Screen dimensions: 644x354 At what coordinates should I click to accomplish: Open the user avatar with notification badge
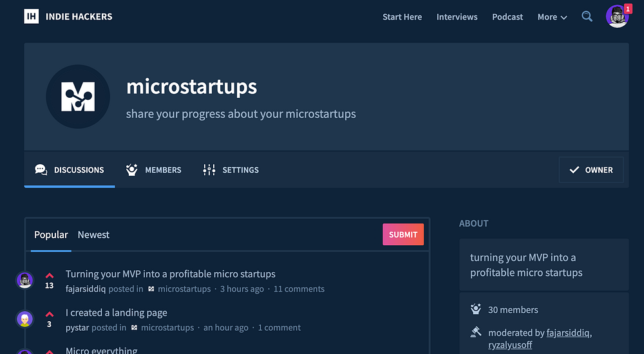click(617, 17)
